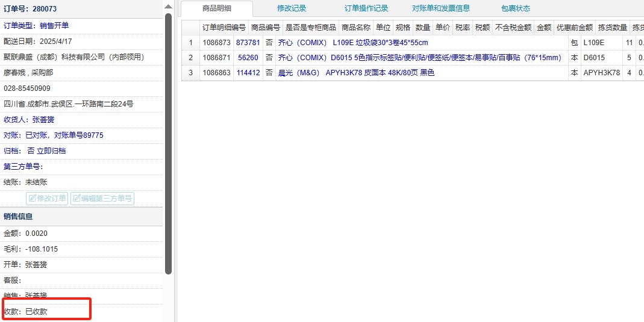This screenshot has height=322, width=644.
Task: Click product name 晨光 APYH3K78 皮面本
Action: tap(356, 73)
